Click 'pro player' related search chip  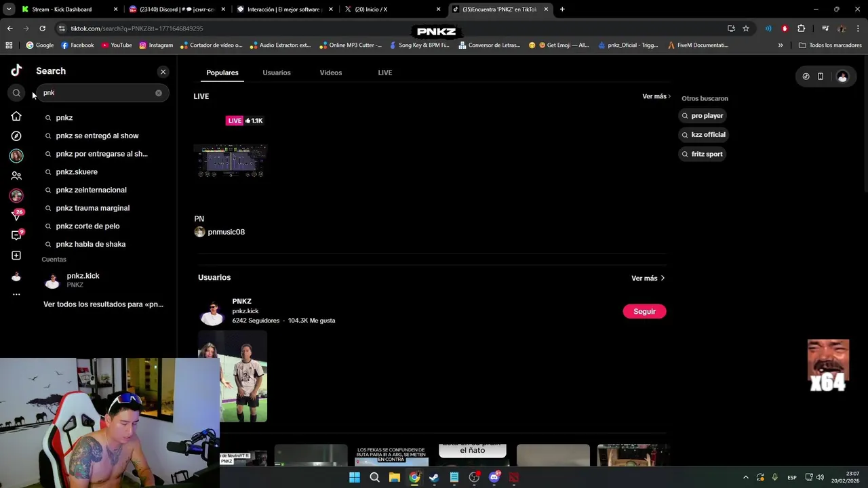pyautogui.click(x=703, y=116)
